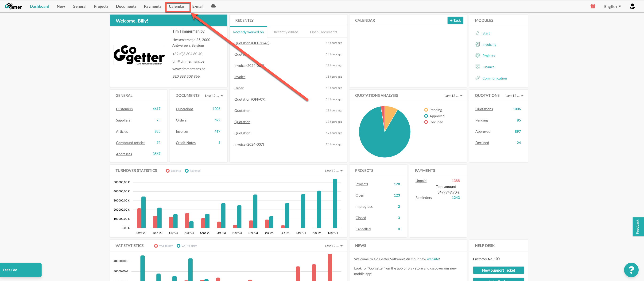Image resolution: width=644 pixels, height=281 pixels.
Task: Open the cloud icon in the navbar
Action: click(x=213, y=6)
